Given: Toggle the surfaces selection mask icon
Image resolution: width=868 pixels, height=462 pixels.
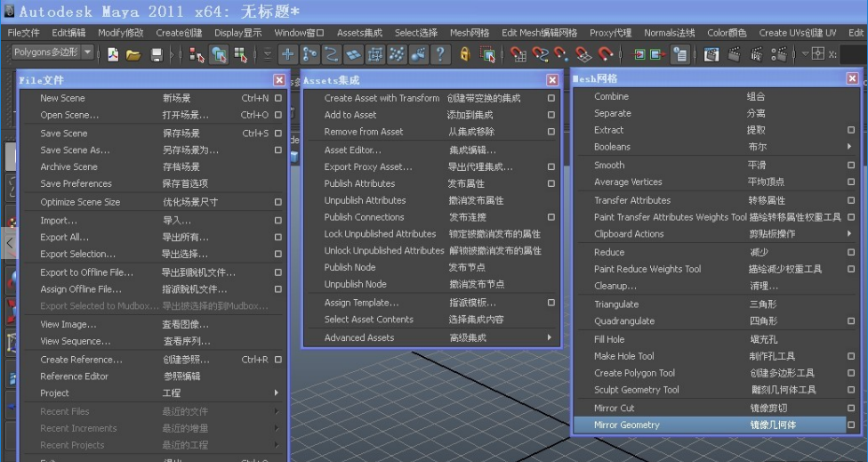Looking at the screenshot, I should (x=353, y=53).
